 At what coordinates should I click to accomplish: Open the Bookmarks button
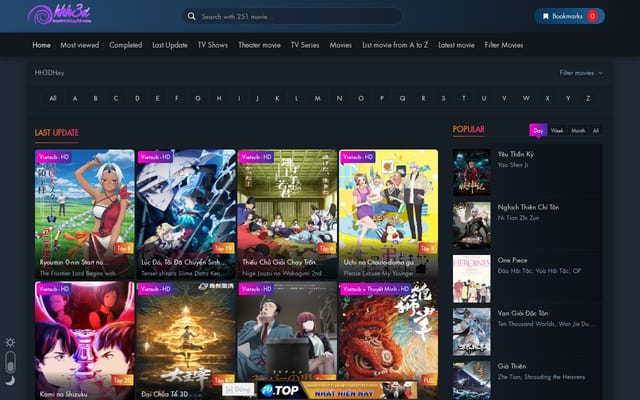pos(570,16)
